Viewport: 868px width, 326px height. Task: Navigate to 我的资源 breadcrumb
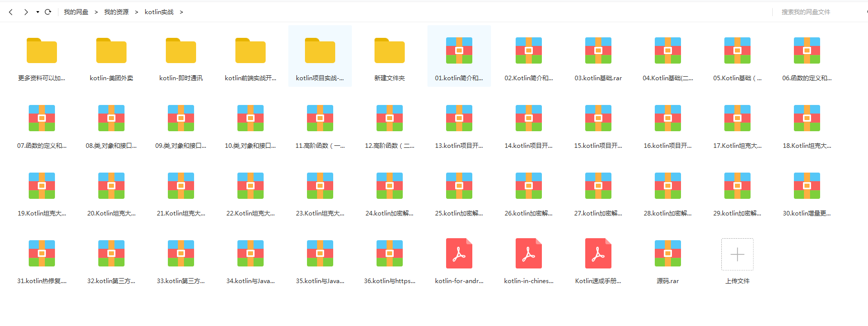click(x=116, y=12)
